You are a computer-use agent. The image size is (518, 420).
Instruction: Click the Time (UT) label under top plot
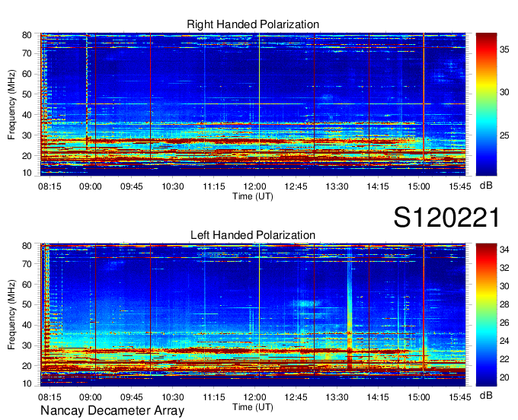click(x=253, y=196)
